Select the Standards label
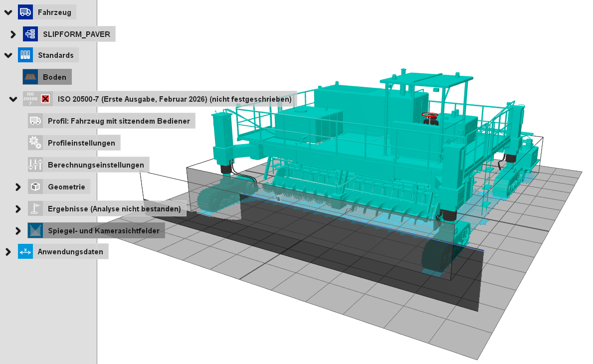 [55, 55]
